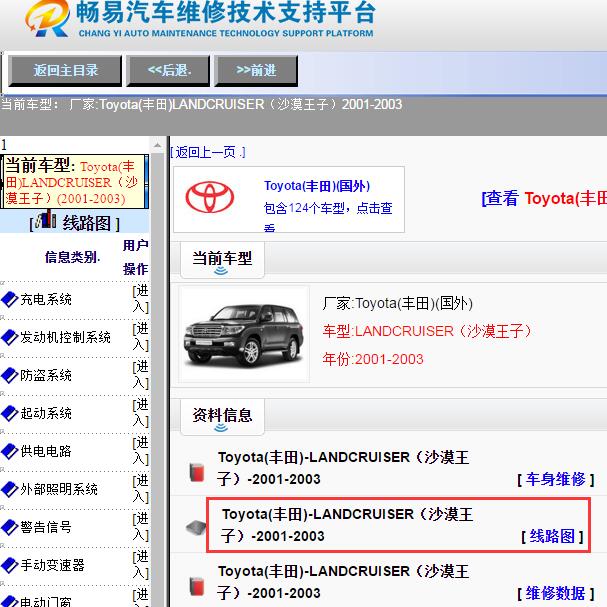
Task: Click the blue book icon for 供电电路
Action: 10,451
